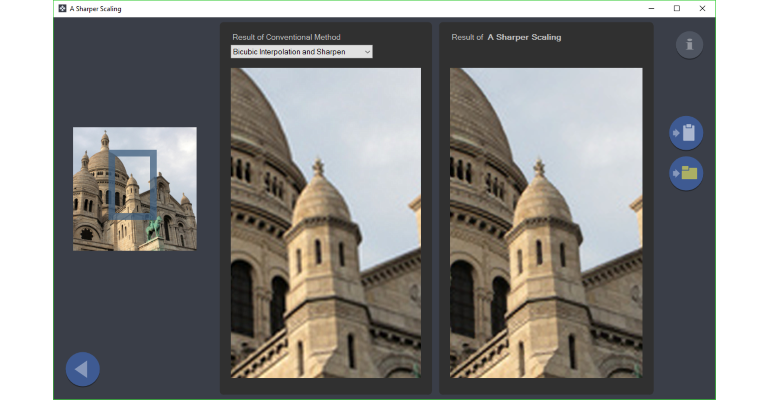This screenshot has width=770, height=400.
Task: Click the source image thumbnail
Action: (x=135, y=189)
